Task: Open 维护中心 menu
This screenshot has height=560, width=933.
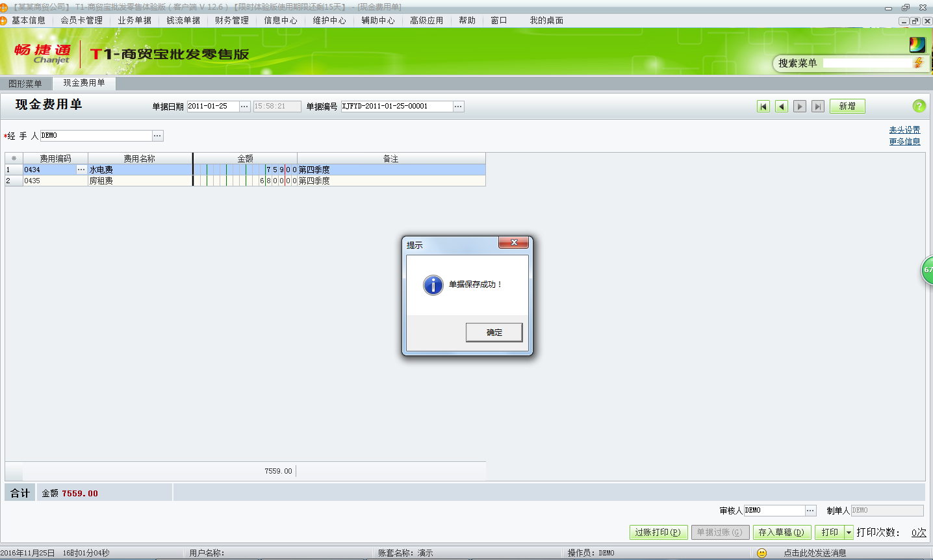Action: click(x=329, y=20)
